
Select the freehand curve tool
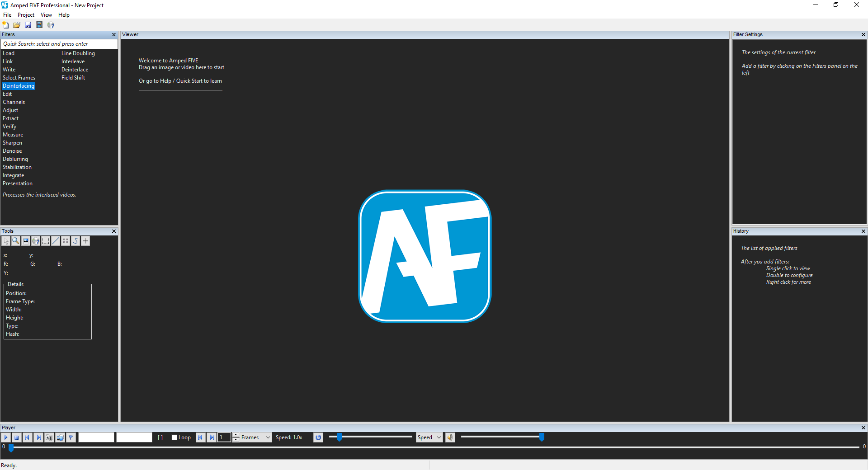[x=75, y=241]
